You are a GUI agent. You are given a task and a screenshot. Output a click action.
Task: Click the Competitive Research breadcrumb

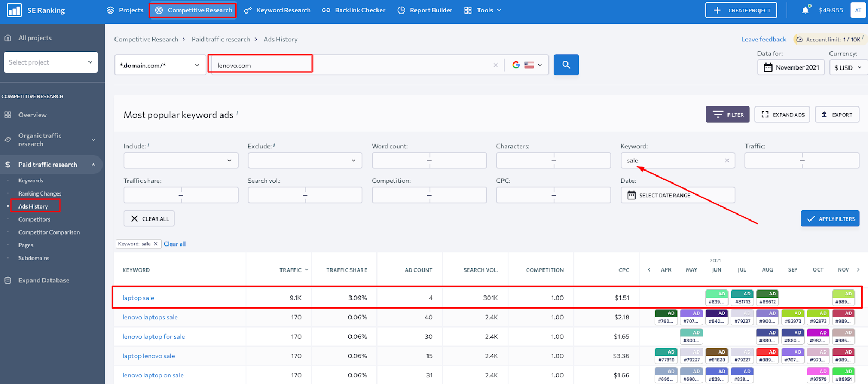pyautogui.click(x=146, y=39)
